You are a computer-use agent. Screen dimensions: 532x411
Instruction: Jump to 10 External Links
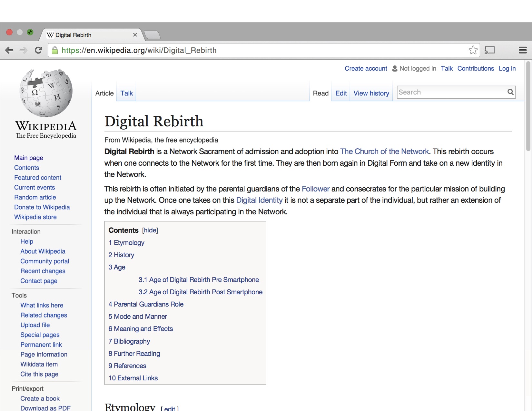coord(133,378)
